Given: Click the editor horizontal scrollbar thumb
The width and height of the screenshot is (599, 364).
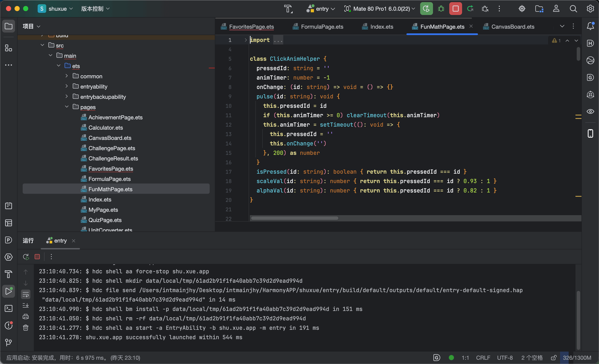Looking at the screenshot, I should click(x=294, y=218).
